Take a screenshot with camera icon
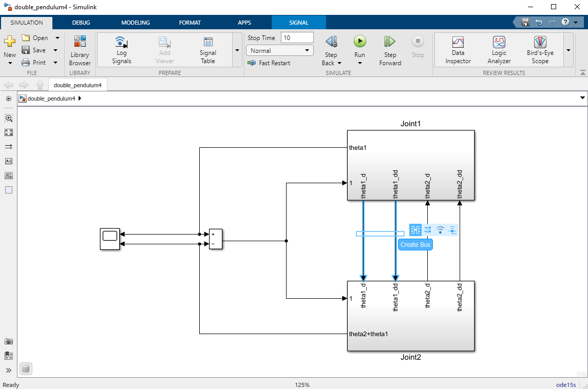588x389 pixels. (x=9, y=341)
